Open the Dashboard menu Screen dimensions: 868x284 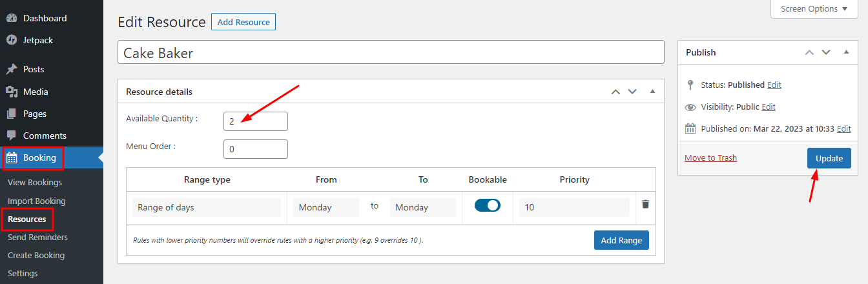click(x=52, y=18)
